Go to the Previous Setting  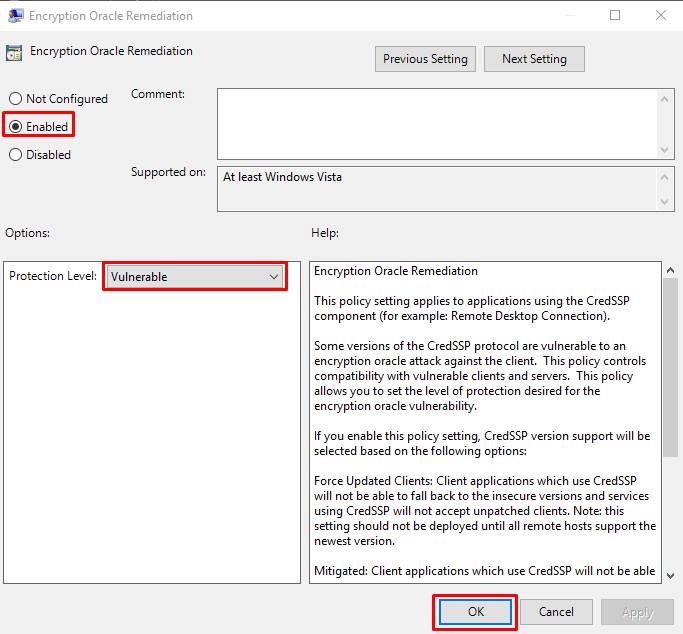point(425,59)
